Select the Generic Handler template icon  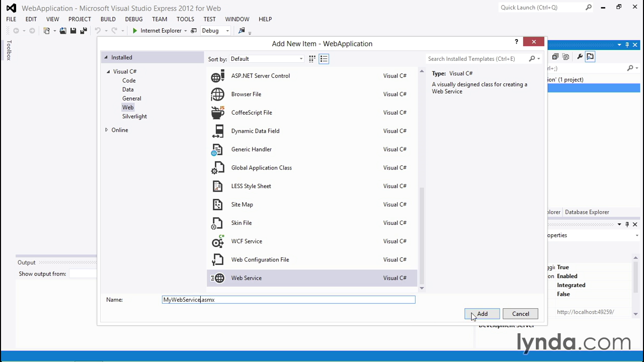click(217, 149)
